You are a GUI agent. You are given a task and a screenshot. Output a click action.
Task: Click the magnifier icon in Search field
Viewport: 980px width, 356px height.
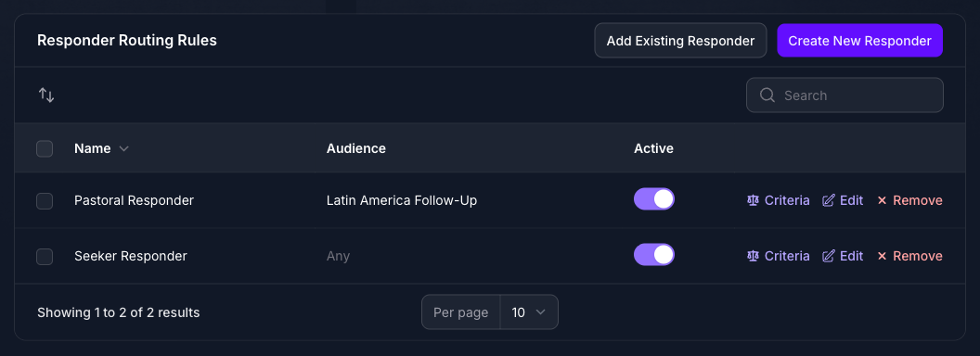tap(767, 95)
